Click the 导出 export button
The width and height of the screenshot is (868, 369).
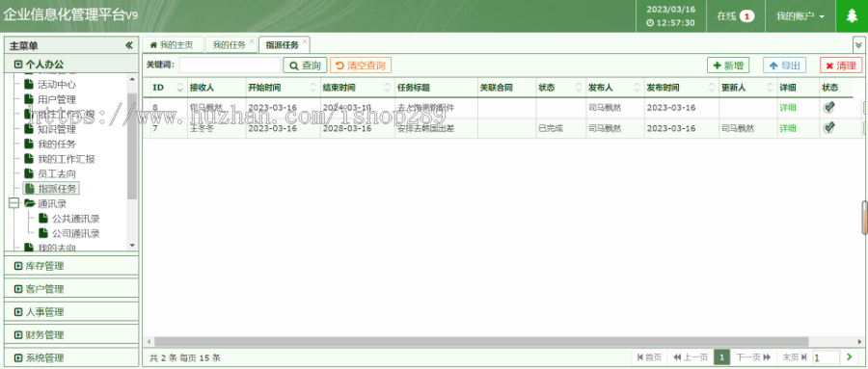[x=784, y=66]
